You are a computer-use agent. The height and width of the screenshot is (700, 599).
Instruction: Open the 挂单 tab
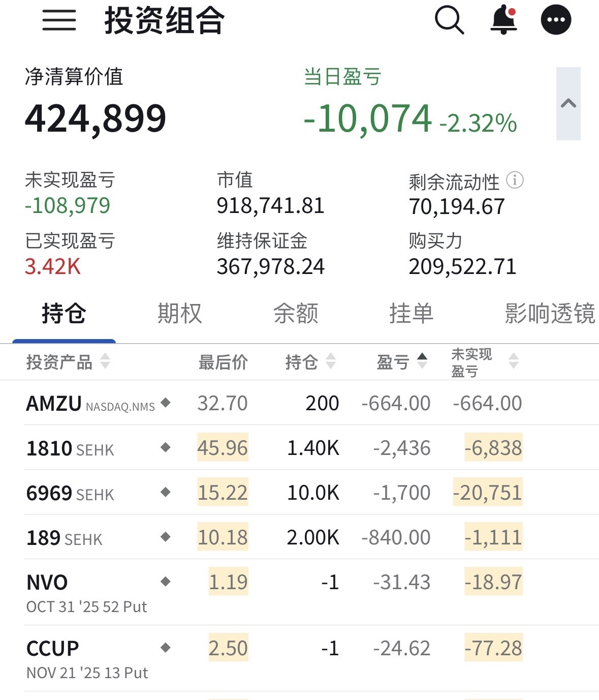tap(411, 313)
